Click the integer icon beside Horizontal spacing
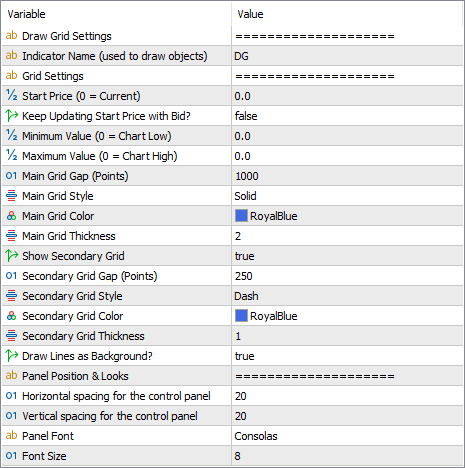 [11, 396]
